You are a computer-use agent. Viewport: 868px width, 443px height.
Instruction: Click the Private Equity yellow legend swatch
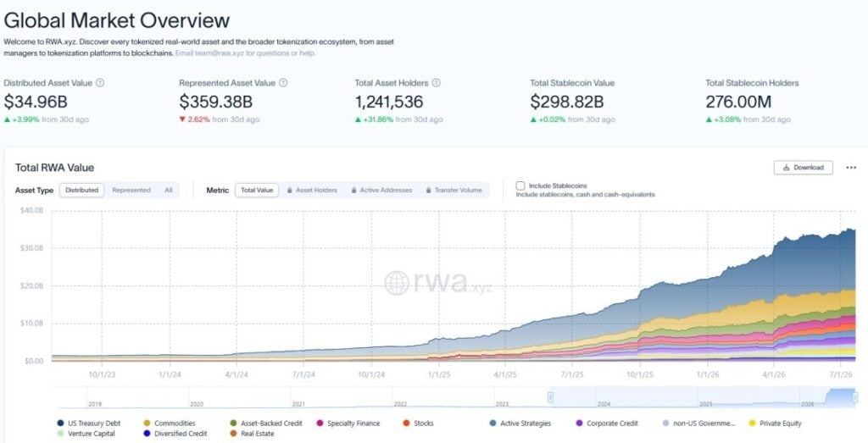752,423
